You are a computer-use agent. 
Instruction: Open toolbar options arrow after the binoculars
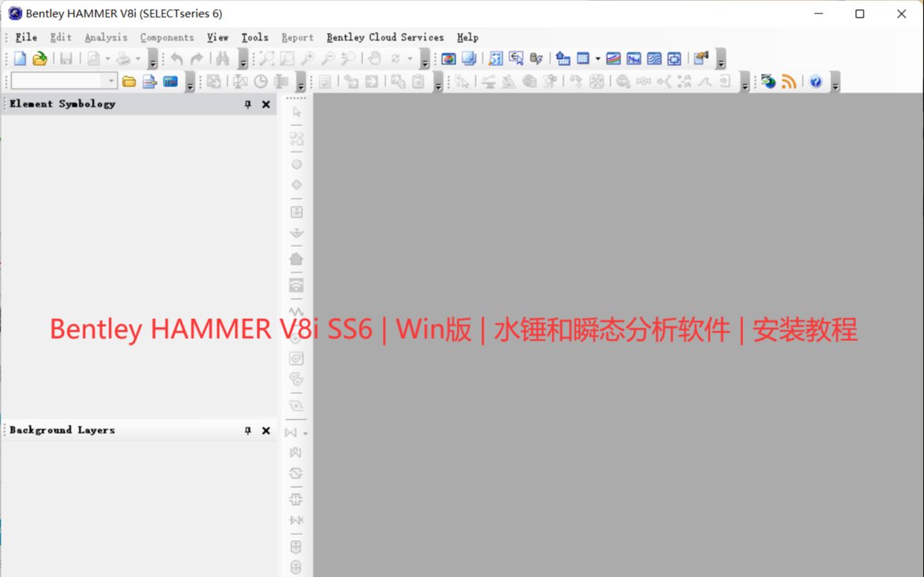[x=243, y=60]
